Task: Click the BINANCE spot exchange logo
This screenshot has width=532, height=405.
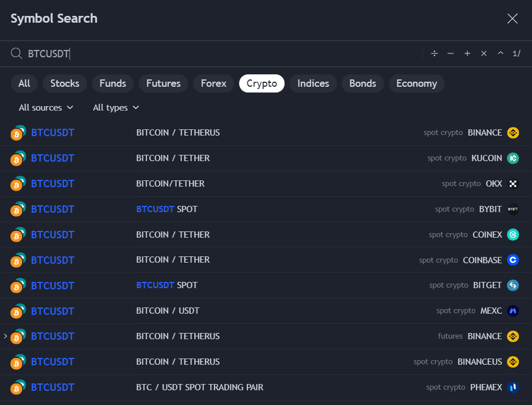Action: (x=513, y=133)
